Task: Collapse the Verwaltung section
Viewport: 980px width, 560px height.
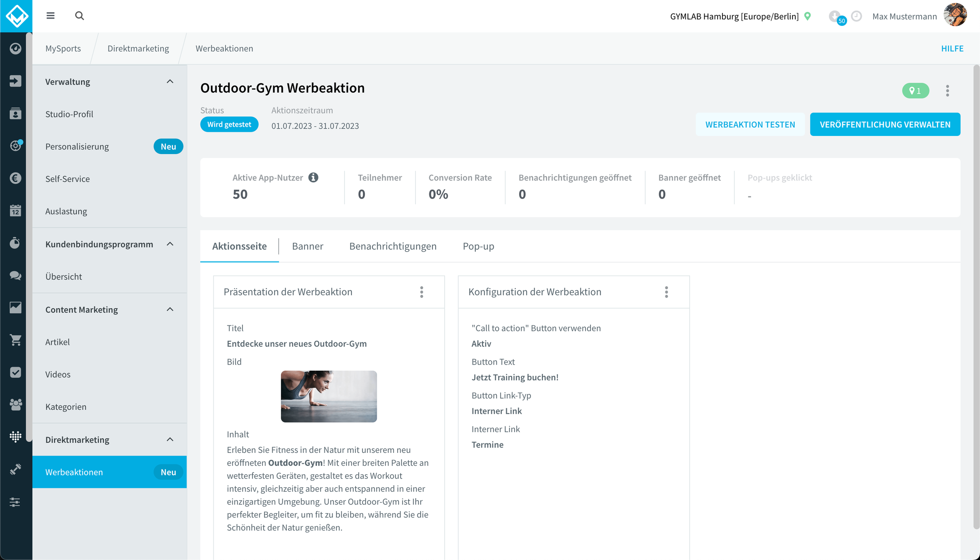Action: 170,82
